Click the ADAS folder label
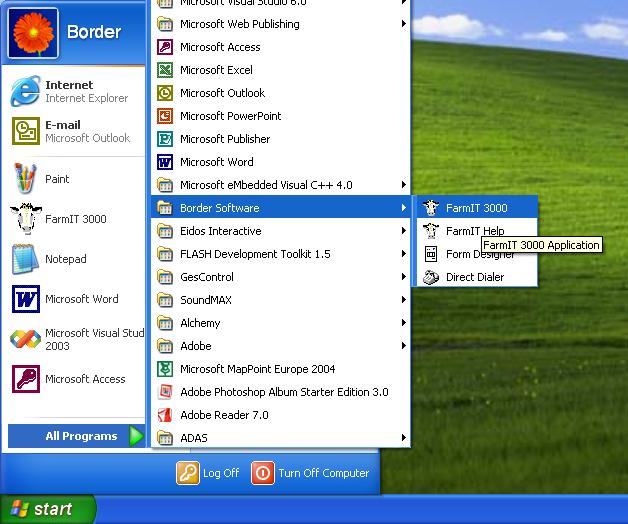The height and width of the screenshot is (524, 628). [x=194, y=438]
